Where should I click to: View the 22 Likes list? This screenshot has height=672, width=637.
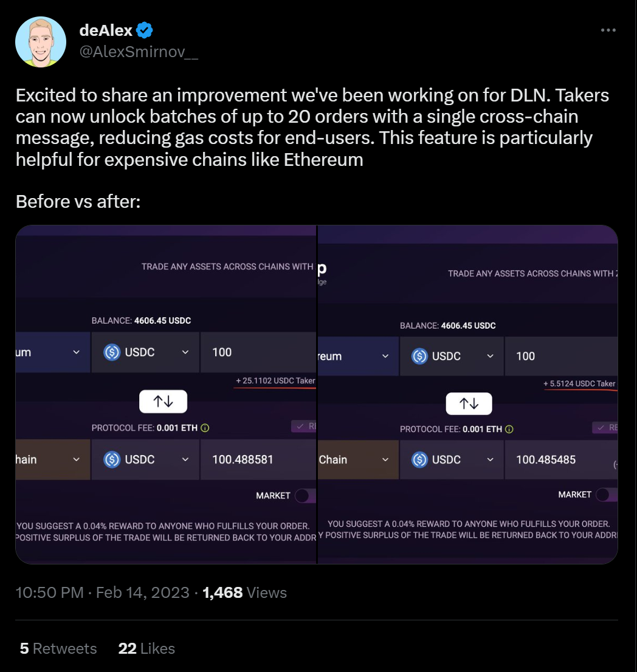(146, 648)
